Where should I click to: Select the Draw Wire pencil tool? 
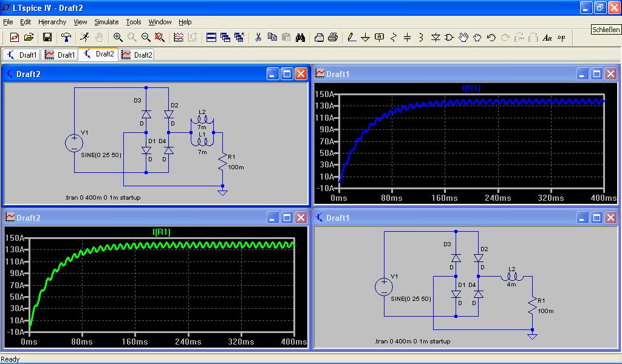click(351, 38)
